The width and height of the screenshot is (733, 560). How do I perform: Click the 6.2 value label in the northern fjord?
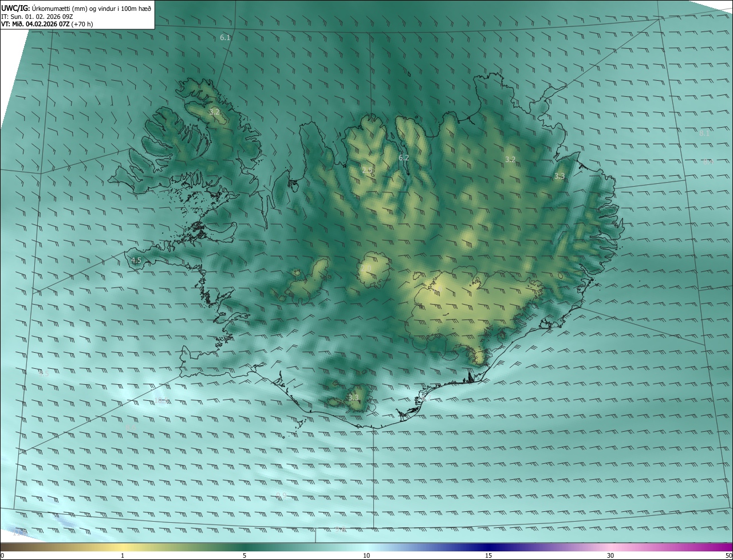[x=404, y=158]
